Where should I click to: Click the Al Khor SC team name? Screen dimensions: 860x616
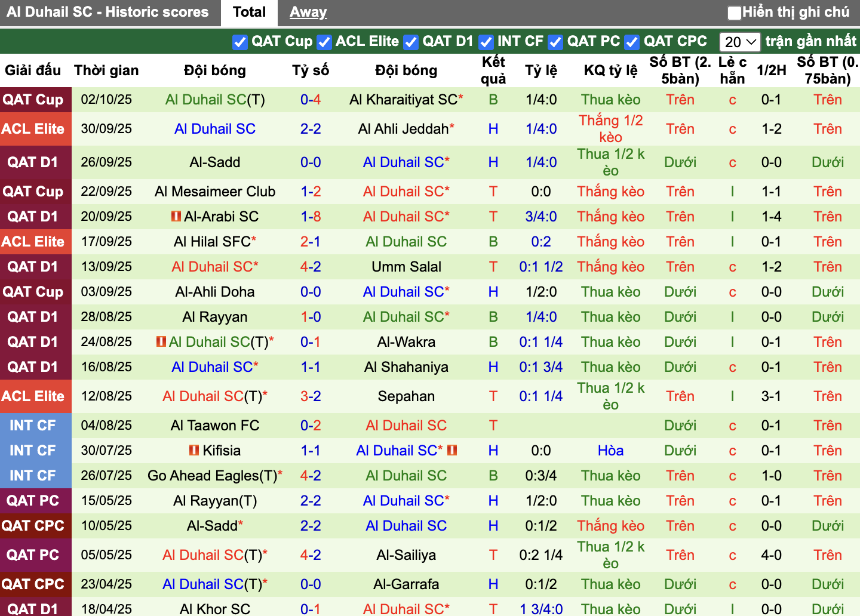(x=215, y=609)
